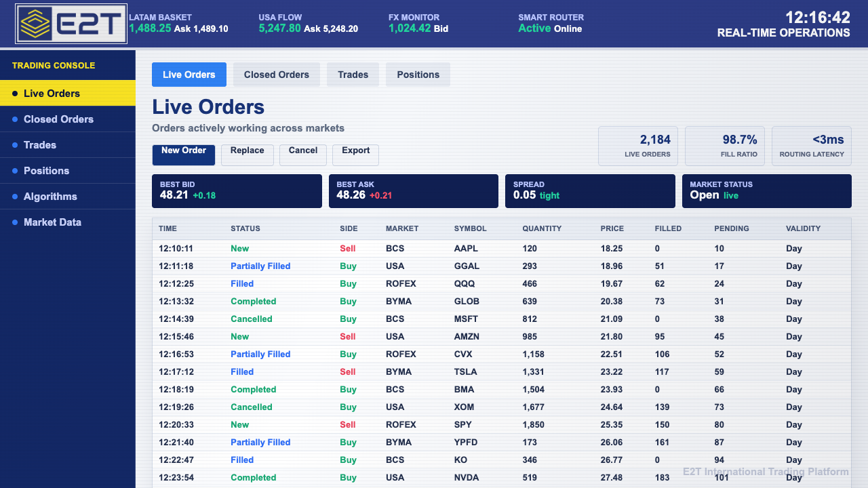This screenshot has width=868, height=488.
Task: Click the Sell side in the AMZN row
Action: 347,337
